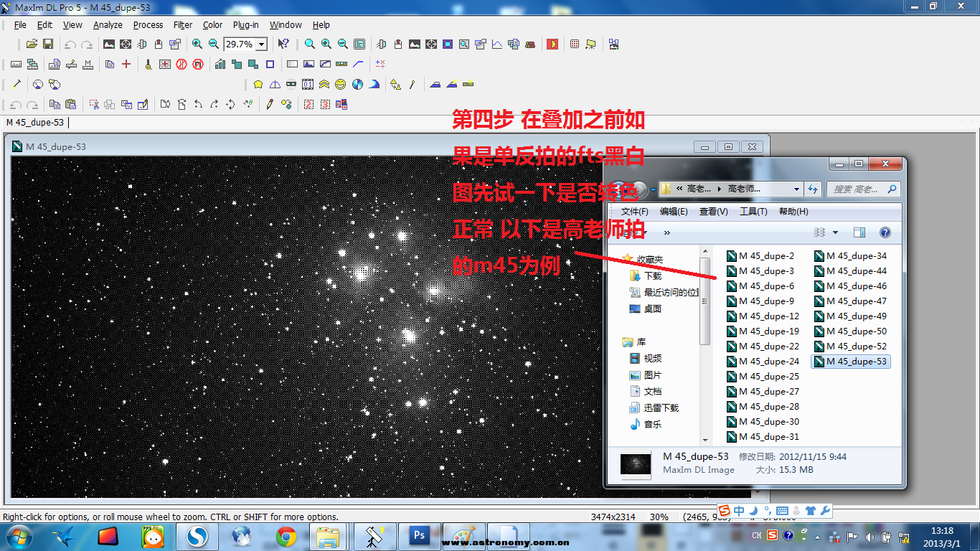Click the red number 3 binning icon
Image resolution: width=980 pixels, height=551 pixels.
pos(325,104)
